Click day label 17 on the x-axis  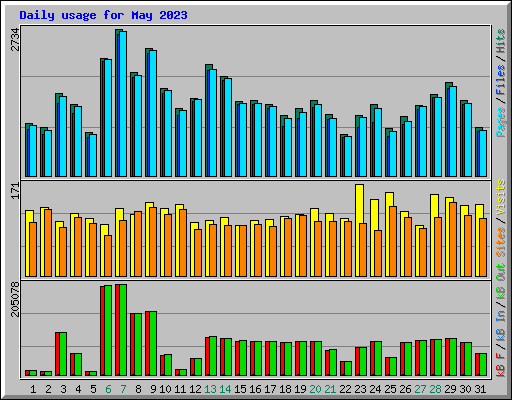point(270,389)
